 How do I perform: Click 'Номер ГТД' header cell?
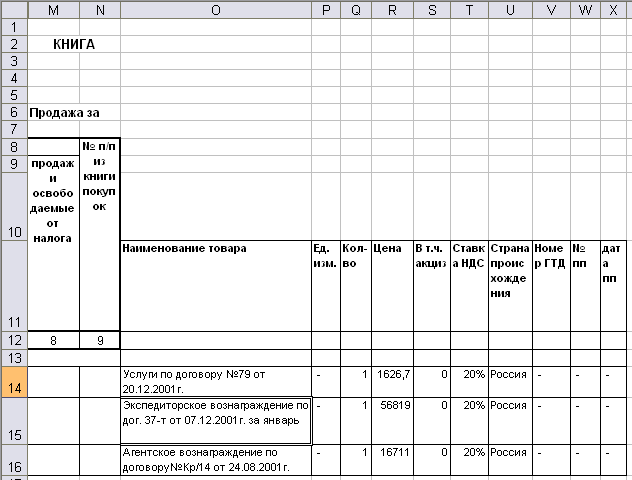[551, 286]
